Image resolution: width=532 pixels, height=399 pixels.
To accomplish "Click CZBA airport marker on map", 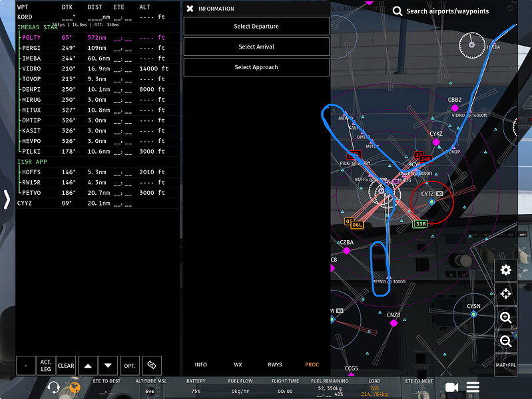I will [x=346, y=251].
